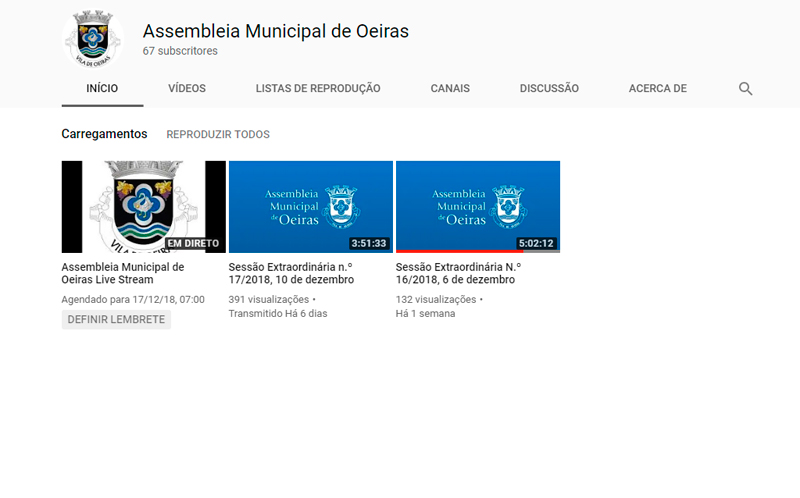Click 'Agendado para 17/12/18, 07:00' text

[133, 300]
